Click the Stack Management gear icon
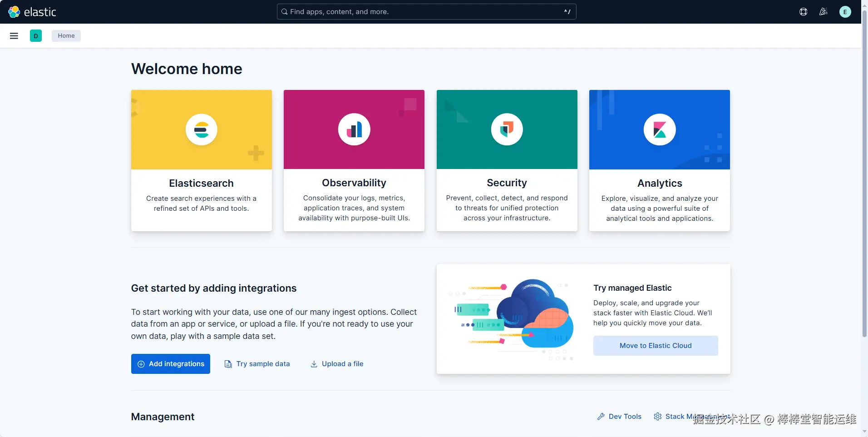Image resolution: width=868 pixels, height=437 pixels. pyautogui.click(x=657, y=417)
